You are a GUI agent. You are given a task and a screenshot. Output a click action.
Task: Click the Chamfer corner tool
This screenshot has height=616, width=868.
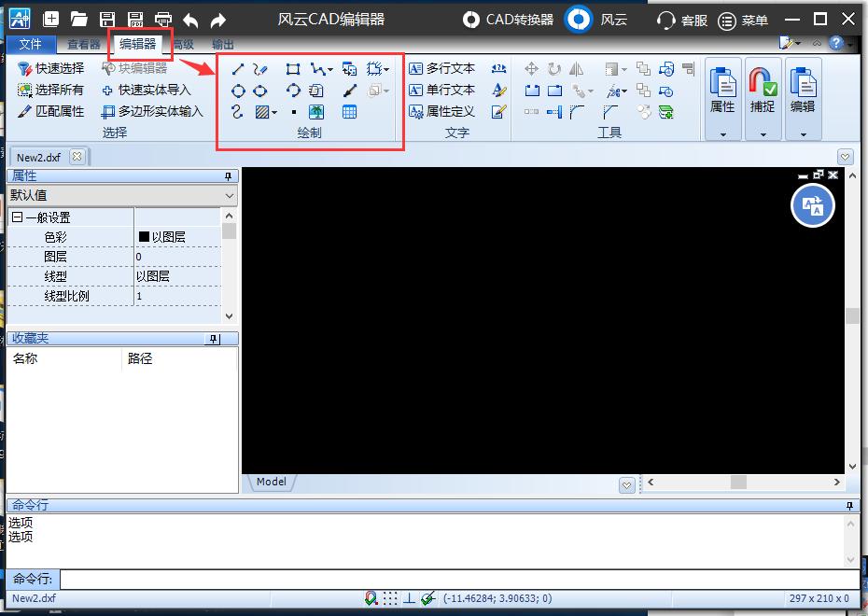[610, 112]
